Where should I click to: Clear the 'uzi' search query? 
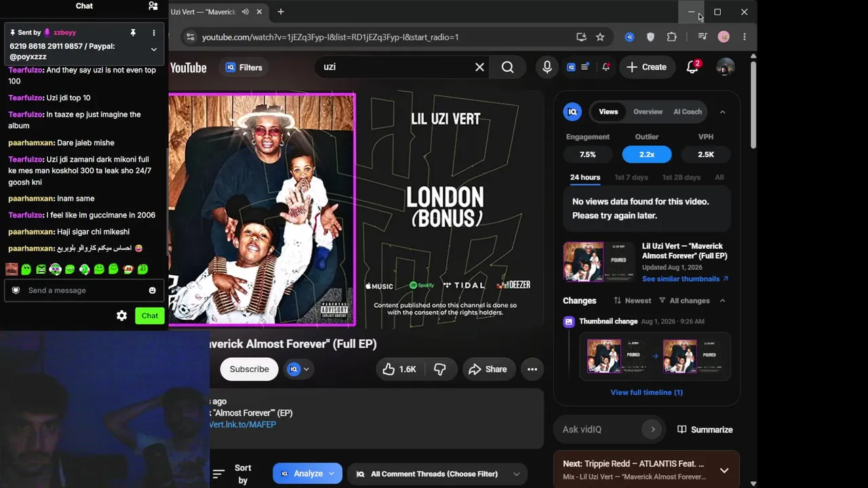[479, 67]
